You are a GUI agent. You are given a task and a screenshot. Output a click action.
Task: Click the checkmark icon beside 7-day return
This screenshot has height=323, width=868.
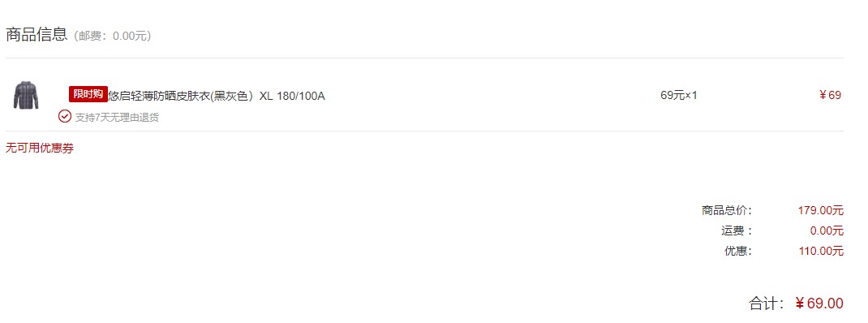(65, 116)
